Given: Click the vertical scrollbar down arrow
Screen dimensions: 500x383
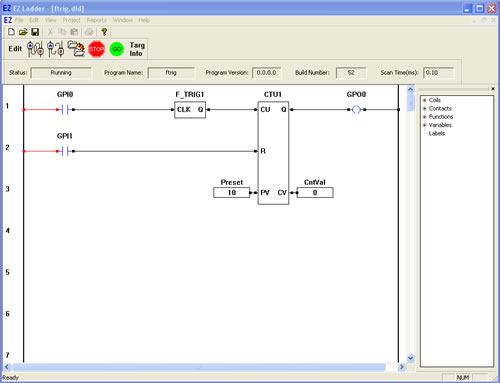Looking at the screenshot, I should (x=411, y=358).
